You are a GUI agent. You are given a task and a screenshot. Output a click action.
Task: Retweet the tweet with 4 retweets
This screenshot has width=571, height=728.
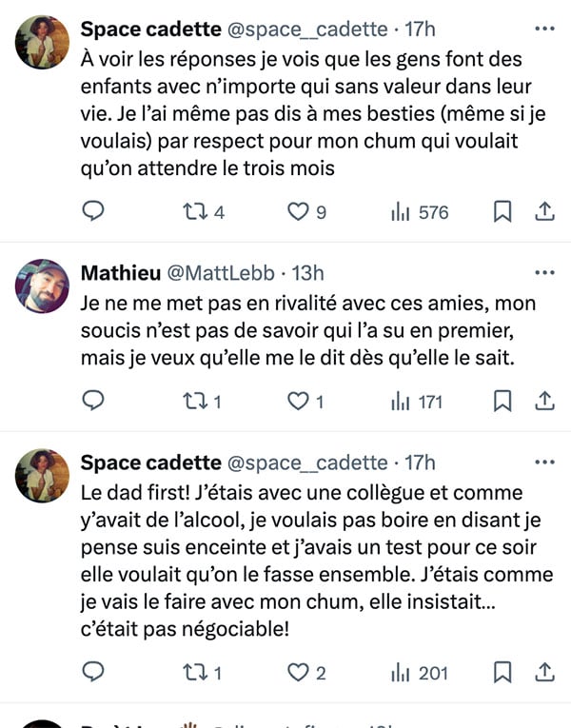pyautogui.click(x=204, y=212)
